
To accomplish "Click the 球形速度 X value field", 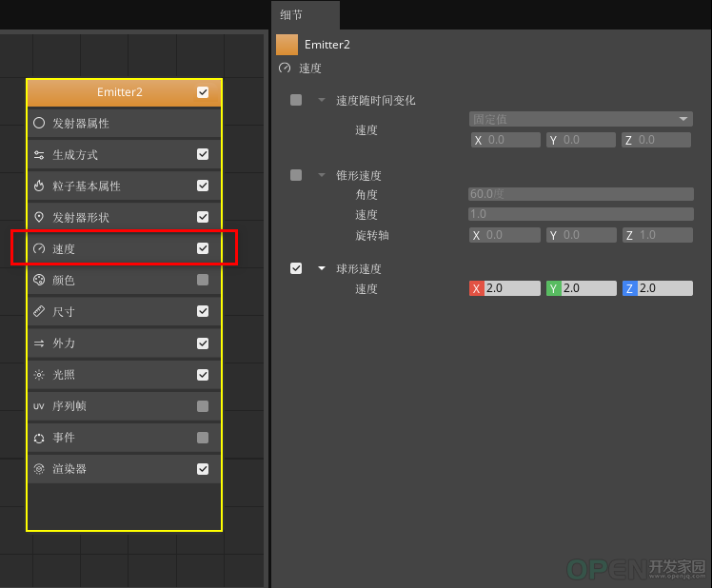I will pos(511,288).
